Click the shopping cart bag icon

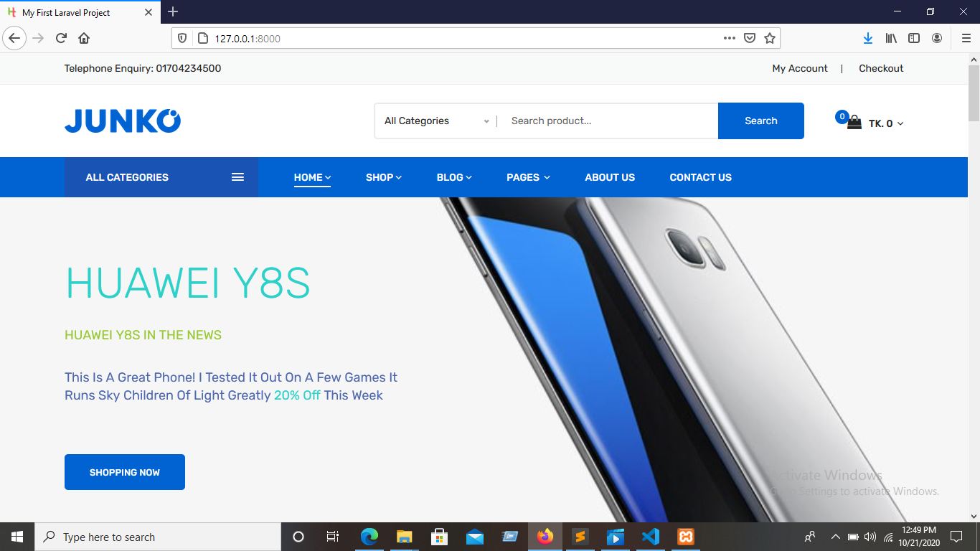tap(854, 122)
